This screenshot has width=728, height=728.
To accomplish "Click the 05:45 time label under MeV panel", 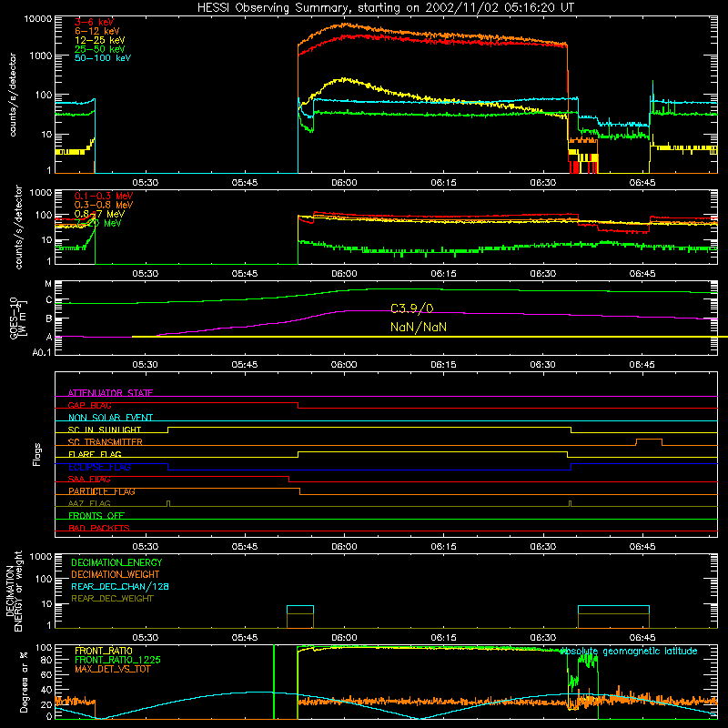I will (245, 274).
